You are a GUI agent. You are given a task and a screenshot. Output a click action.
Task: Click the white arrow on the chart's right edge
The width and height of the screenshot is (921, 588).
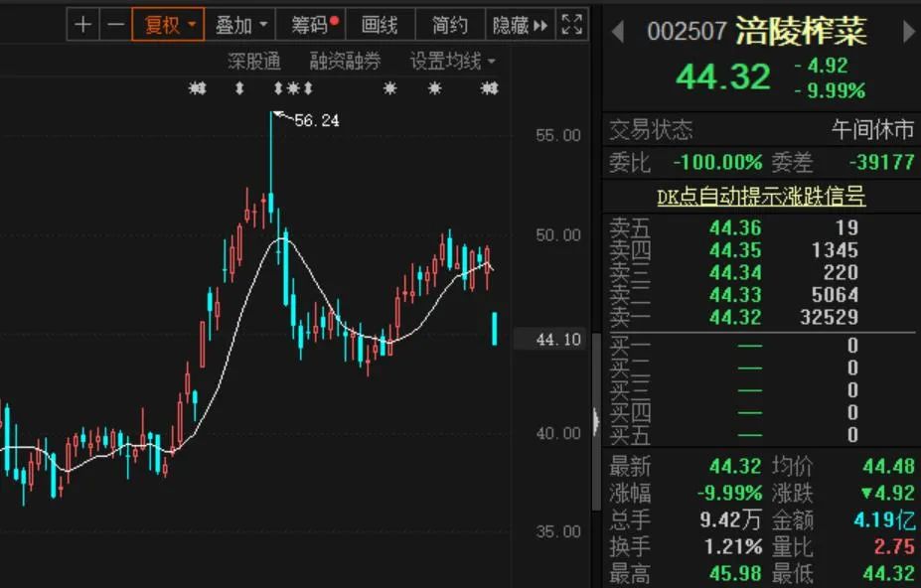594,422
